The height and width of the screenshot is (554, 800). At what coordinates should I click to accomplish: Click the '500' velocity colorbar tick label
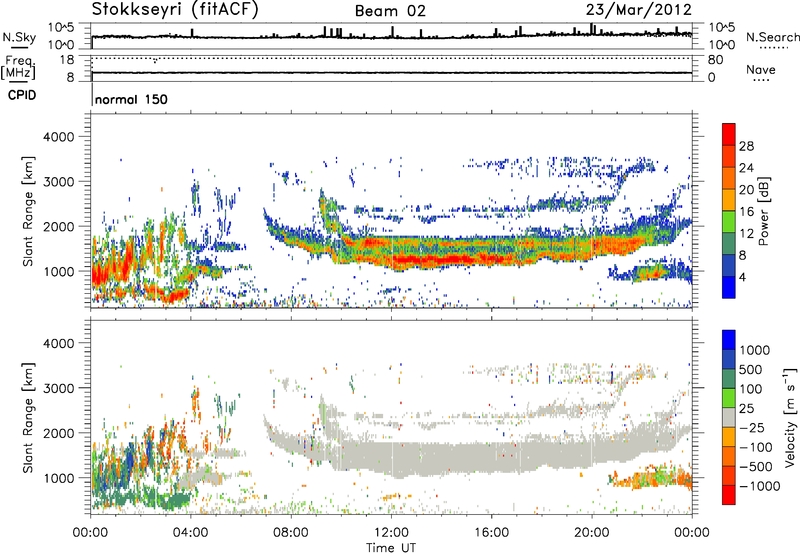tap(751, 370)
